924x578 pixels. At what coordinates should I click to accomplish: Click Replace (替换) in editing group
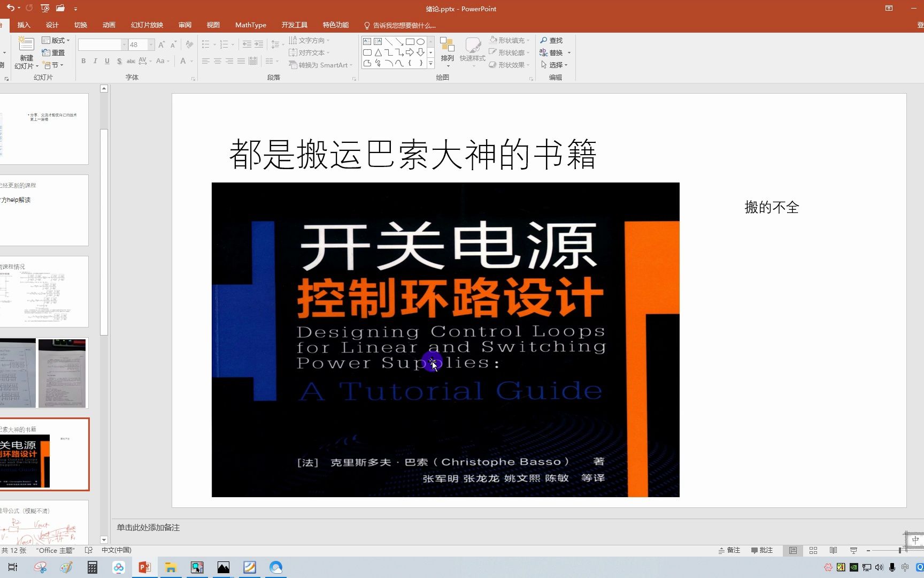tap(551, 52)
